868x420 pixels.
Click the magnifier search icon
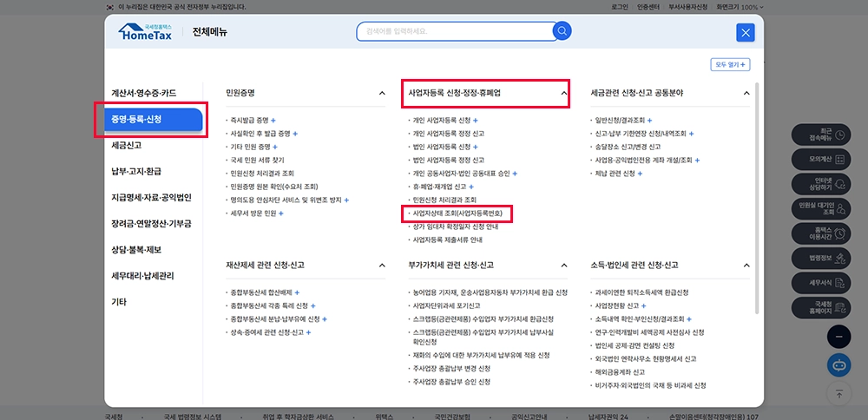click(x=562, y=31)
